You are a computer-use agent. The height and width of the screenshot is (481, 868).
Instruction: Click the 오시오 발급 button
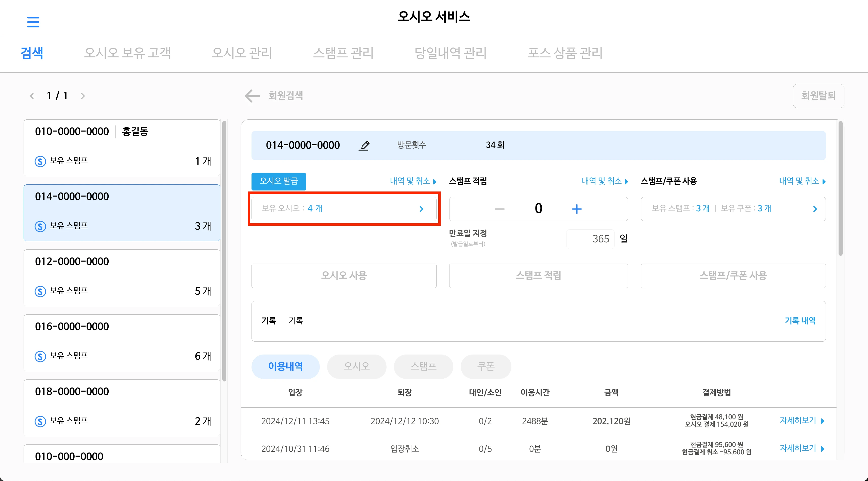279,181
